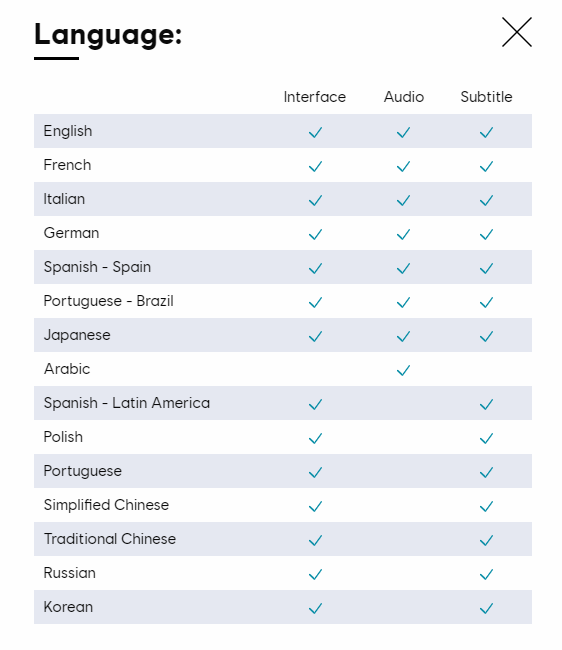Select the Spanish - Latin America label
The height and width of the screenshot is (650, 562).
coord(127,403)
